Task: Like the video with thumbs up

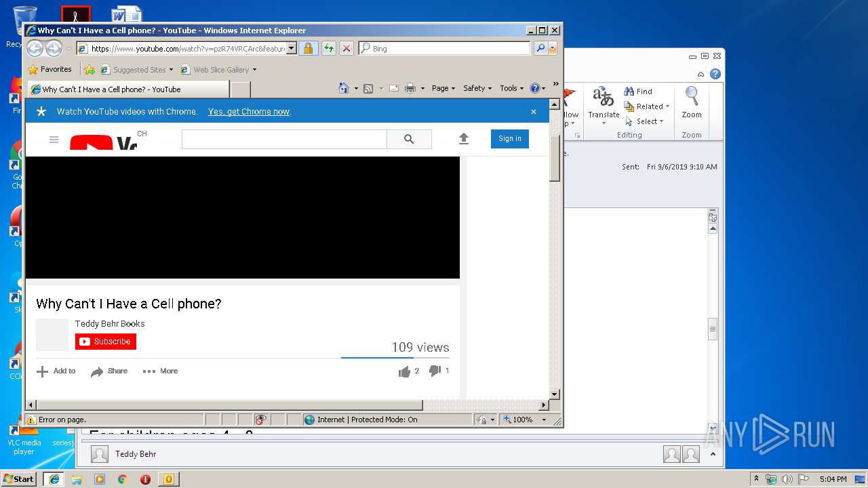Action: (405, 371)
